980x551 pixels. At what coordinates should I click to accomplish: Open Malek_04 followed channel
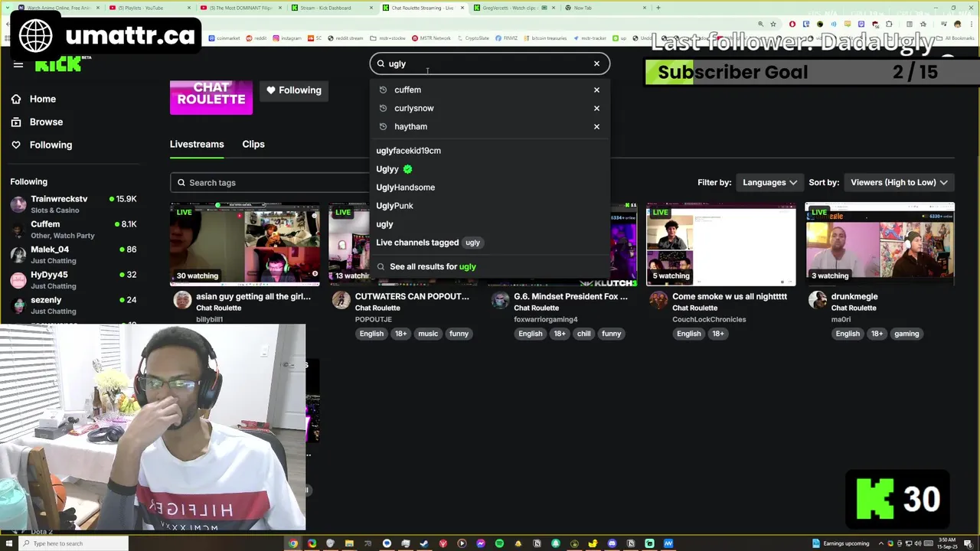[73, 255]
